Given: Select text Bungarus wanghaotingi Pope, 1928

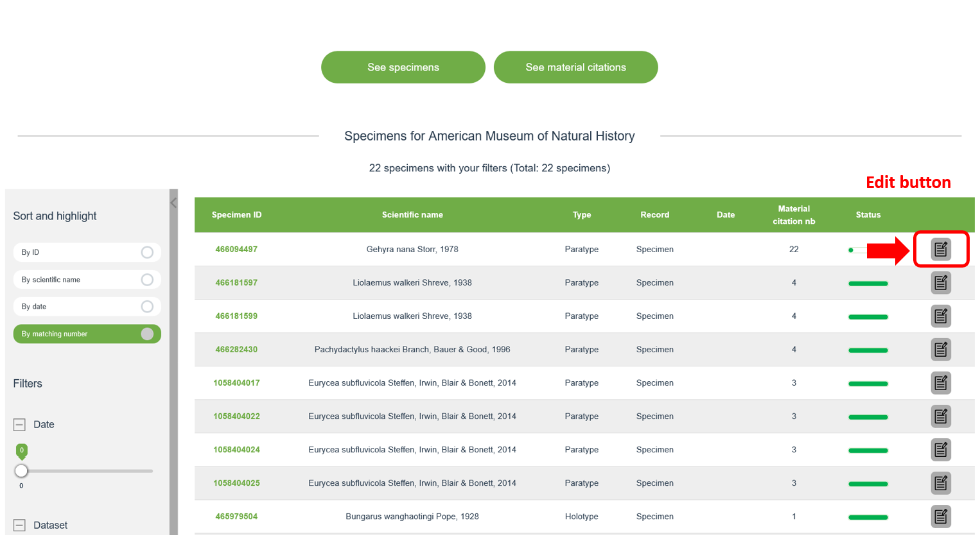Looking at the screenshot, I should (412, 516).
